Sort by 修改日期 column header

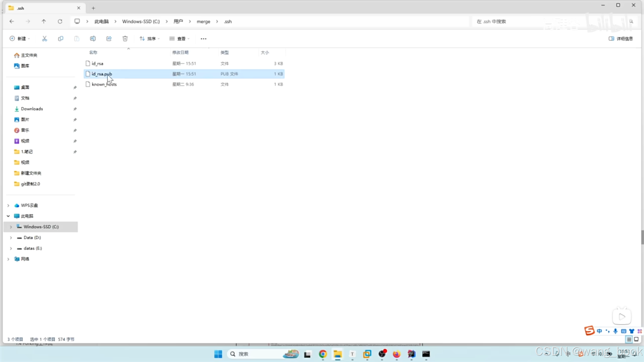(x=180, y=52)
